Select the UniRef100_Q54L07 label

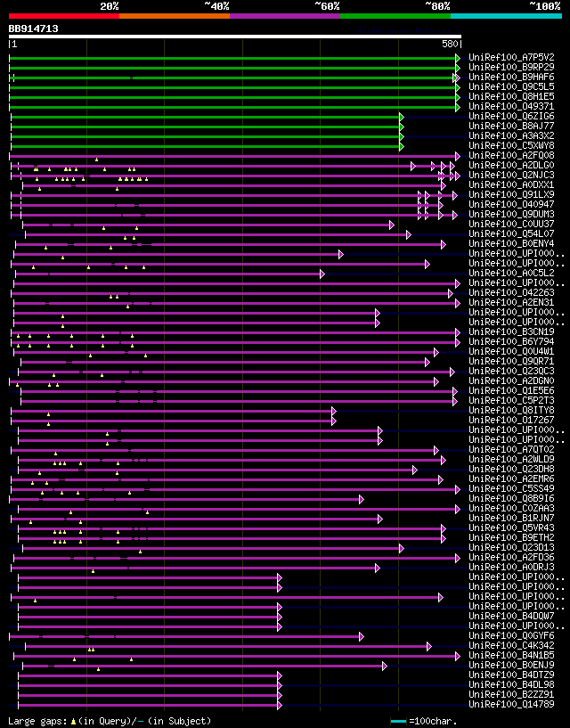pyautogui.click(x=511, y=233)
